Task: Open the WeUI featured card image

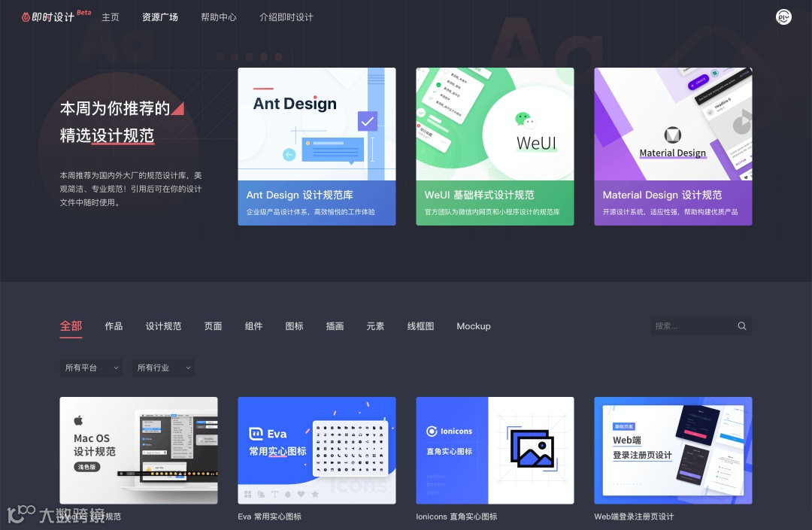Action: (x=495, y=124)
